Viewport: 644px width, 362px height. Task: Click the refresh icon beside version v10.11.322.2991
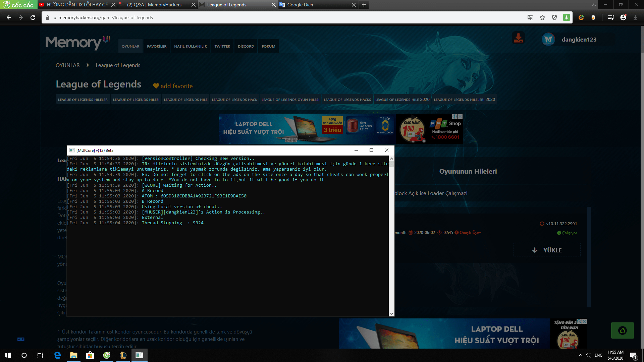pos(542,224)
